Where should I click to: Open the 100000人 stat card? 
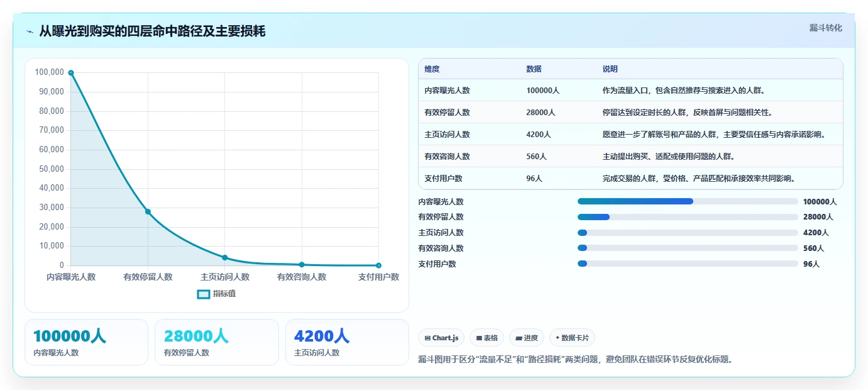86,342
